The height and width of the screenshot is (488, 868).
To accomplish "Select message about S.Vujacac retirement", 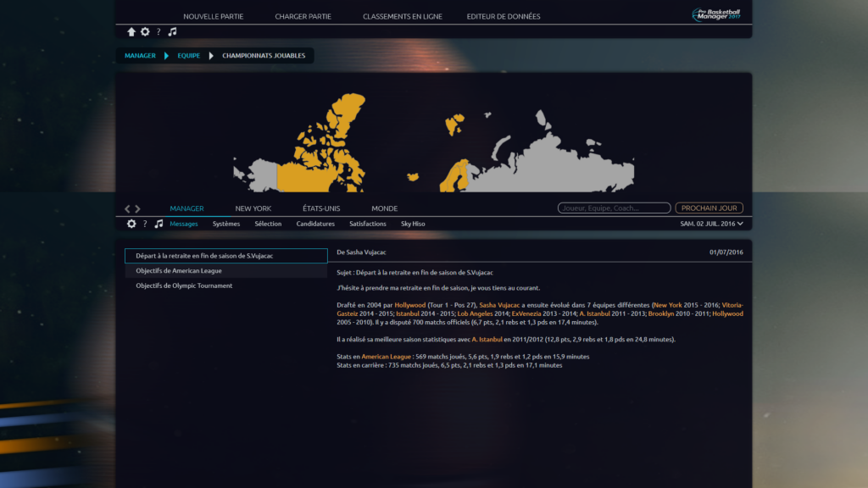I will 225,256.
